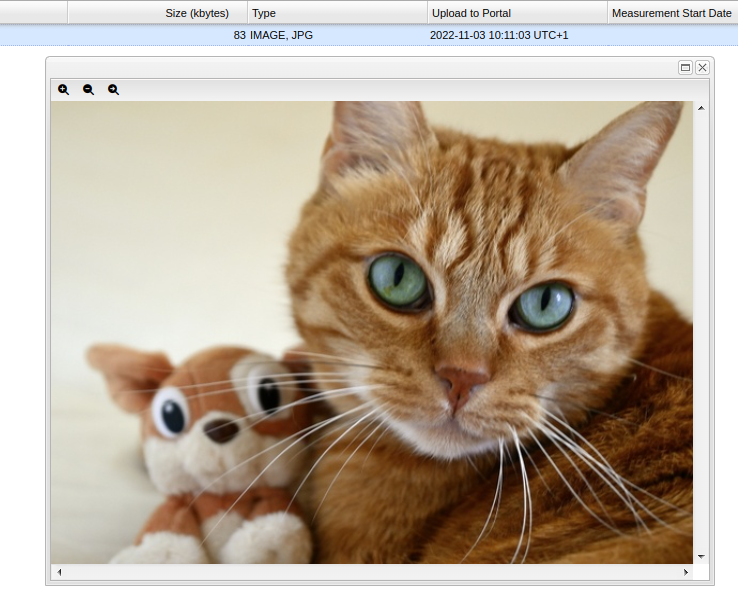Click the horizontal scrollbar left arrow

[x=59, y=572]
